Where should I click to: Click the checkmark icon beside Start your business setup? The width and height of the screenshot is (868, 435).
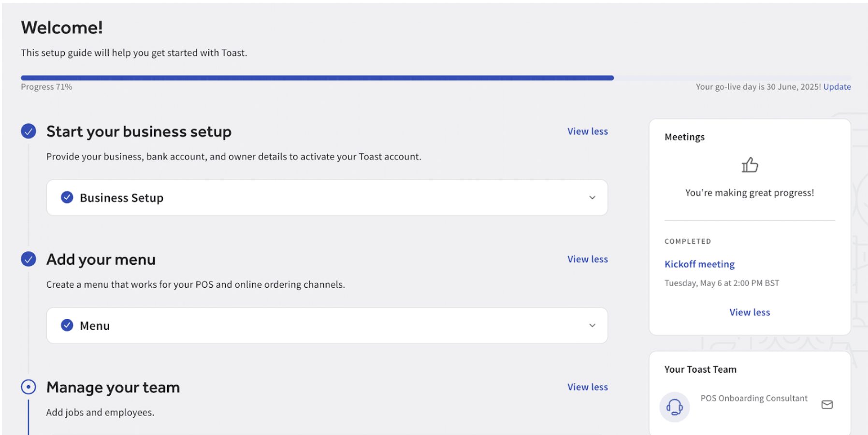coord(29,131)
